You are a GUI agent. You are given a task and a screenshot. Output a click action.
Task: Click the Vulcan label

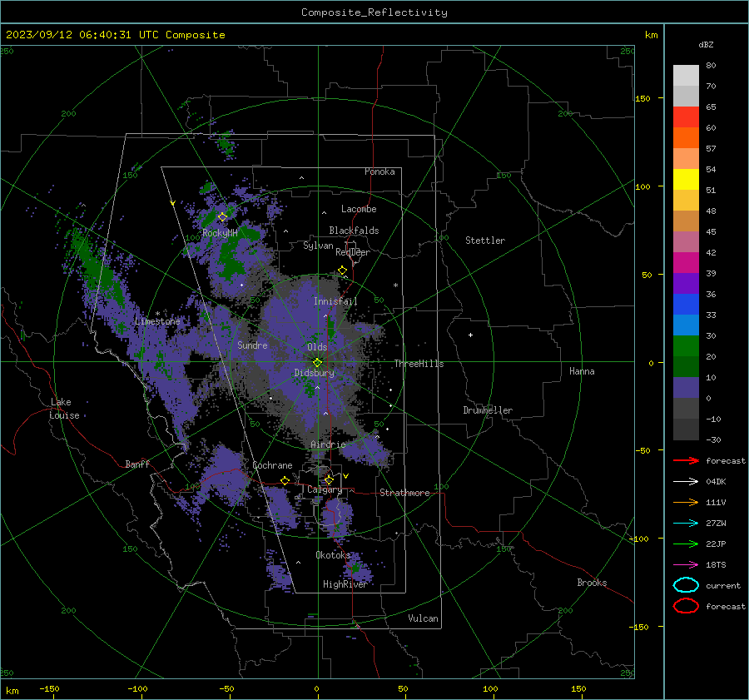tap(423, 618)
